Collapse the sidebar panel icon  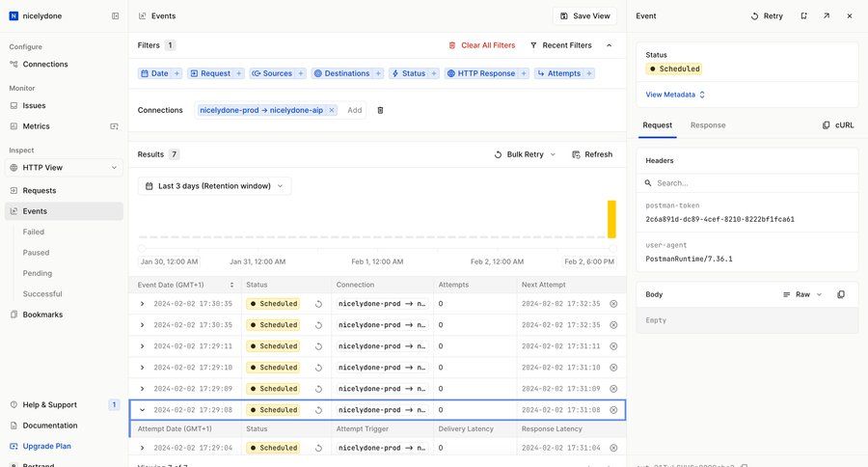(x=116, y=16)
